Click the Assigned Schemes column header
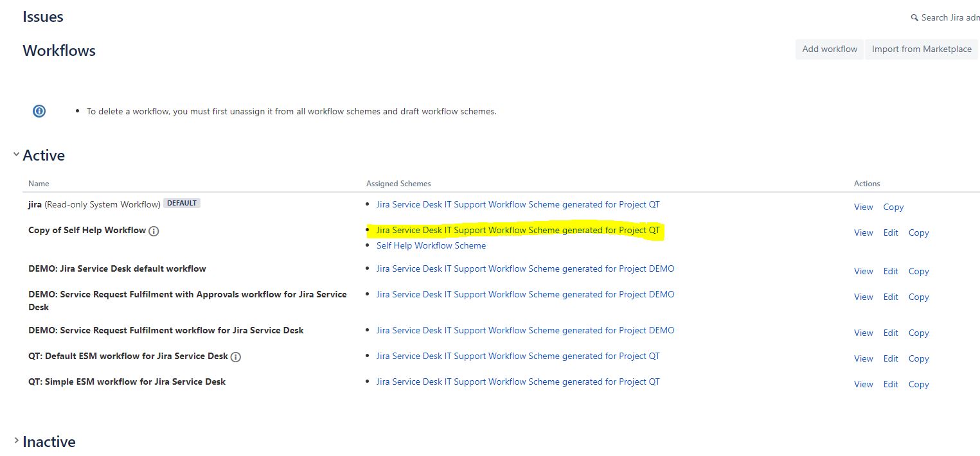Viewport: 980px width, 456px height. click(x=398, y=184)
